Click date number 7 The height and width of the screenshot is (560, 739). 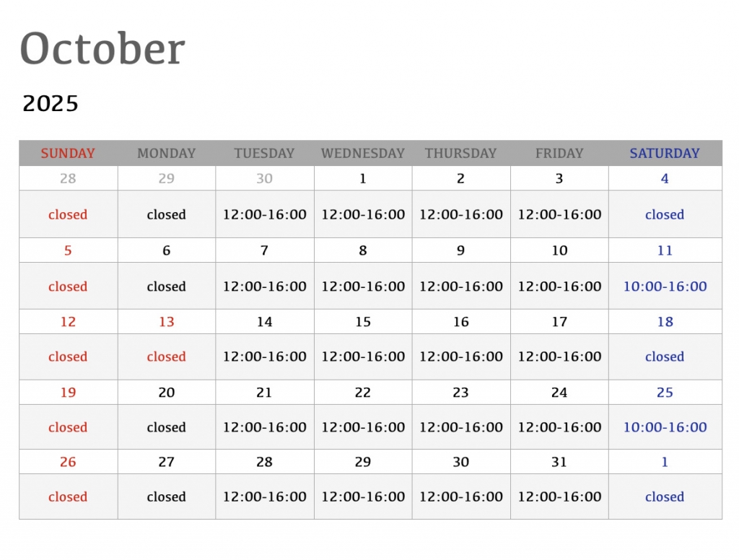tap(264, 250)
